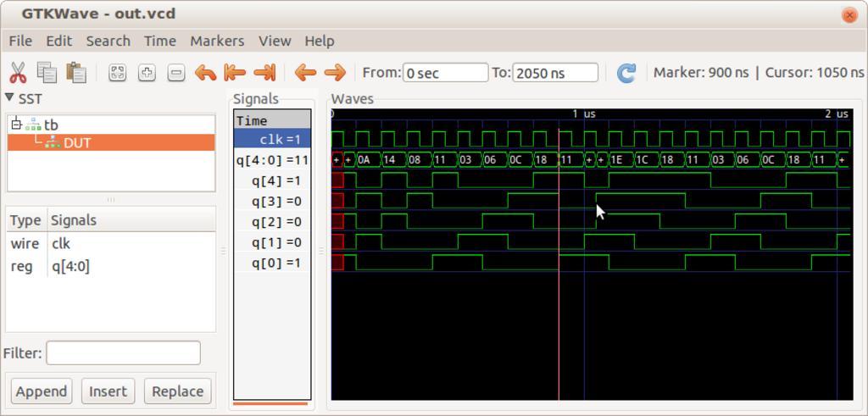Click the Copy traces icon
Image resolution: width=868 pixels, height=416 pixels.
click(47, 73)
